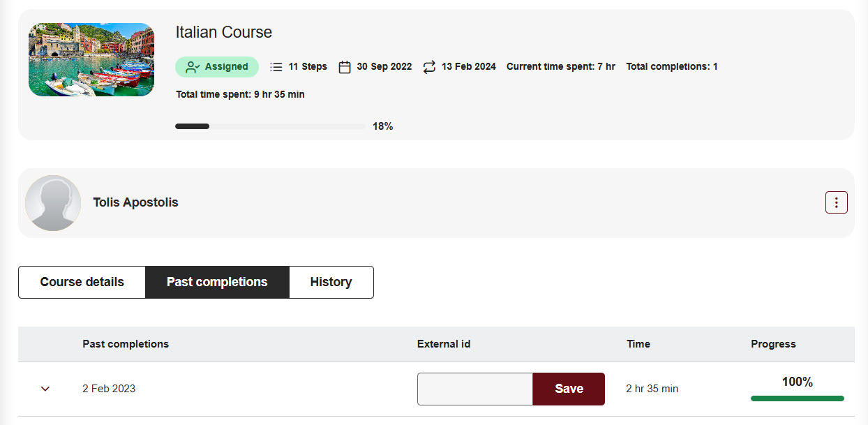Click the steps list icon
This screenshot has width=868, height=425.
coord(276,67)
